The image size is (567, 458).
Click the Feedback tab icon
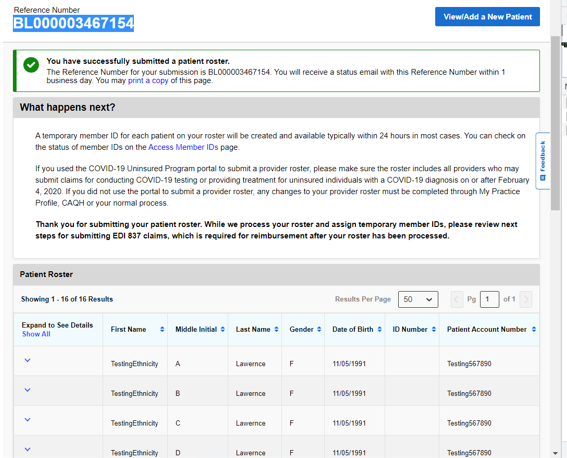(x=542, y=178)
